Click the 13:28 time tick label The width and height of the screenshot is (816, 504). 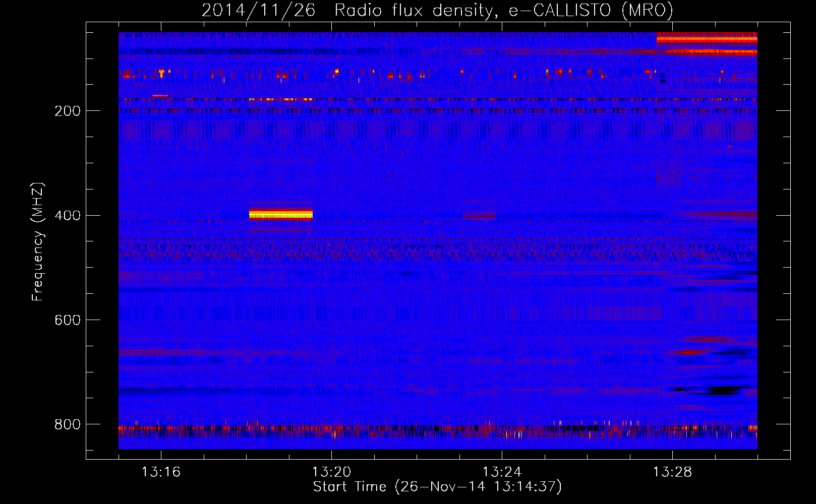[672, 472]
